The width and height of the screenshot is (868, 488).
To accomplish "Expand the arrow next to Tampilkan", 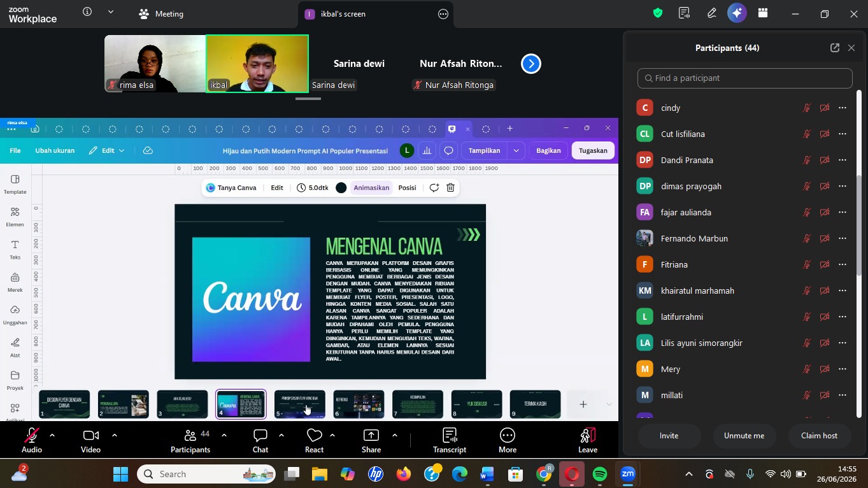I will coord(516,151).
